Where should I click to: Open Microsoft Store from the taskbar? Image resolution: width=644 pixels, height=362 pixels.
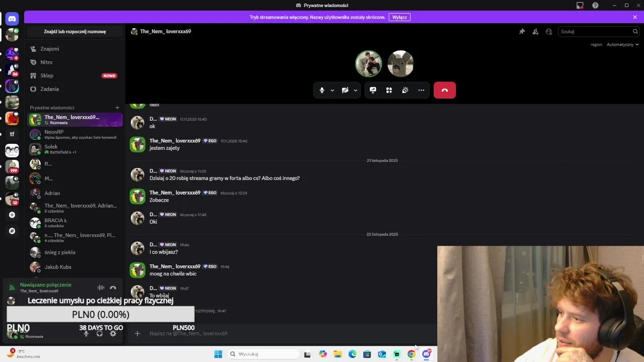point(367,354)
